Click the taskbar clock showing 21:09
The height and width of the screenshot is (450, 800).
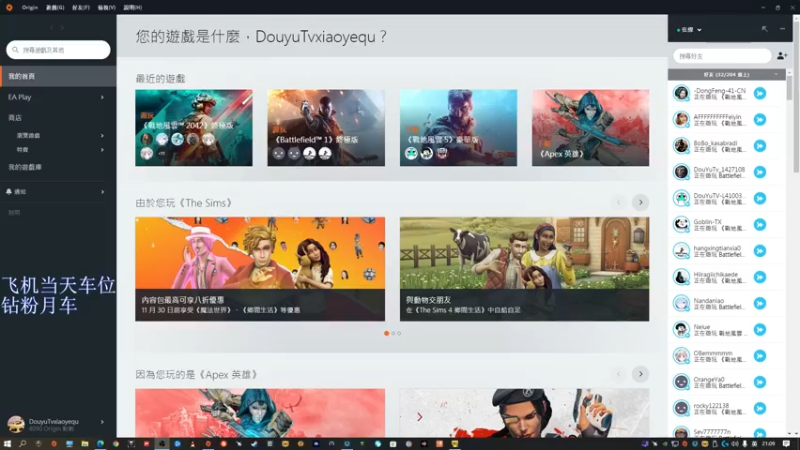[768, 444]
